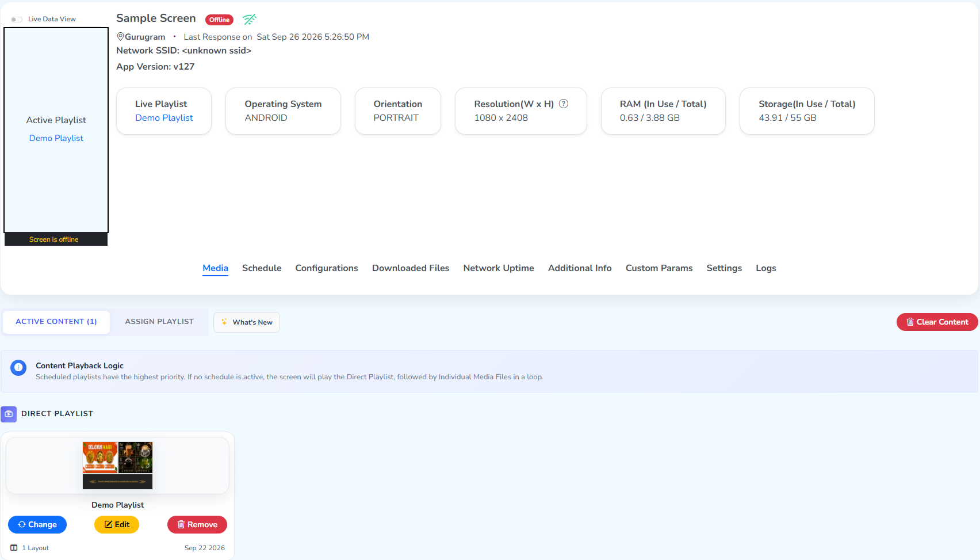Click the trash icon in Clear Content
Viewport: 980px width, 560px height.
[x=910, y=322]
